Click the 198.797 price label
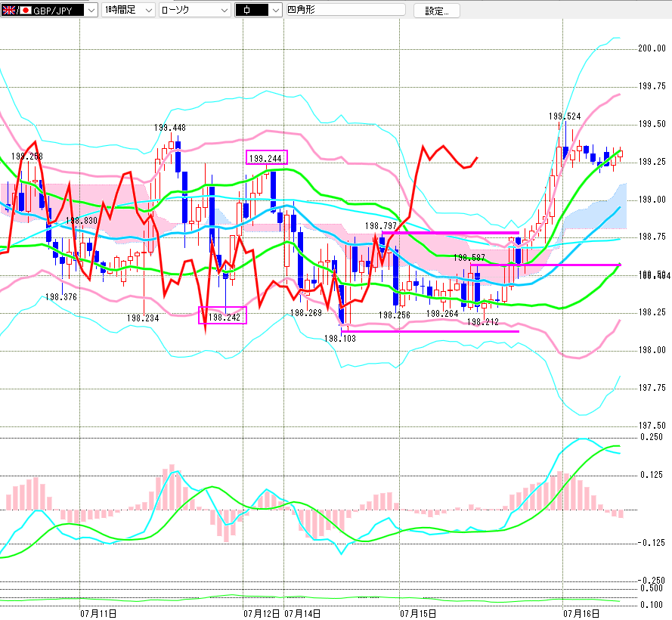The width and height of the screenshot is (672, 620). (381, 225)
